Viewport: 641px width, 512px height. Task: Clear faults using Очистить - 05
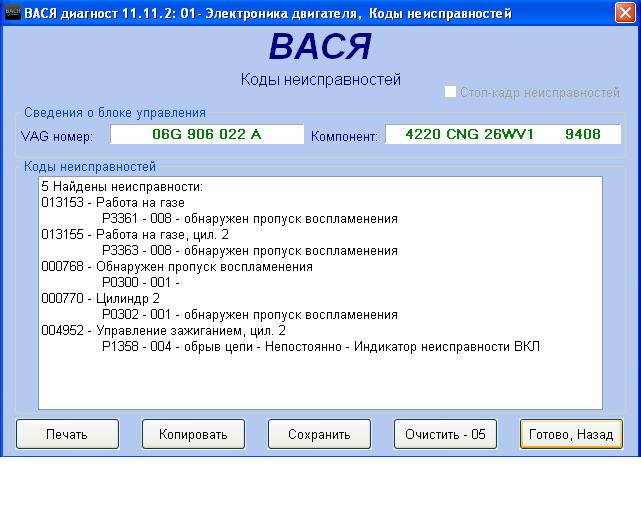[445, 434]
